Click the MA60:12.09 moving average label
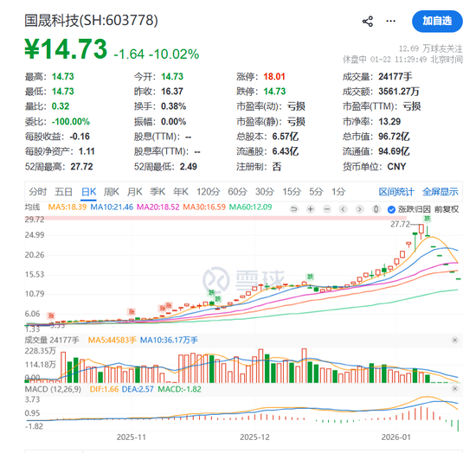The image size is (476, 453). (250, 207)
